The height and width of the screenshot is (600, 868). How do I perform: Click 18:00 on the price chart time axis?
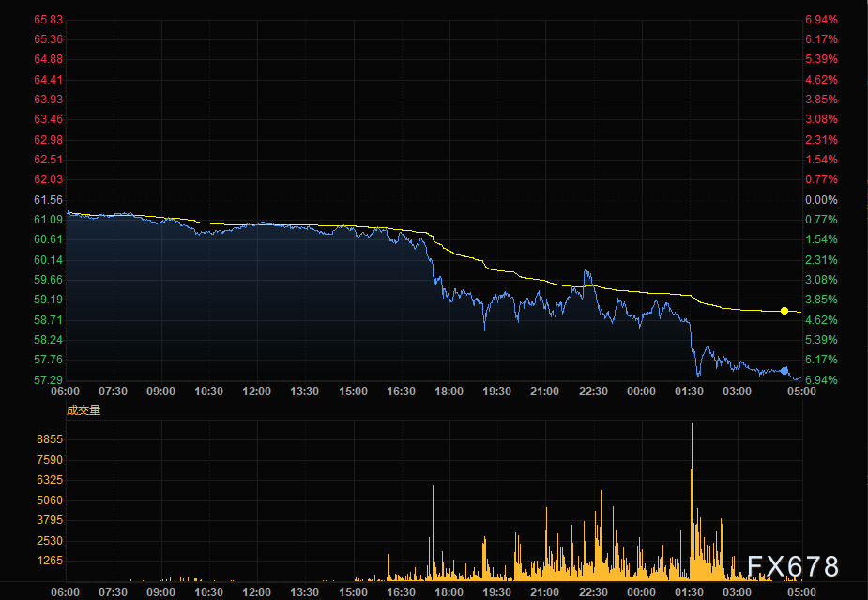click(x=449, y=392)
